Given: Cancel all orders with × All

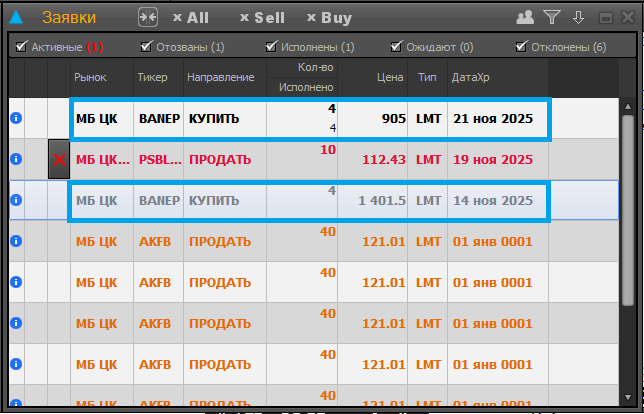Looking at the screenshot, I should (x=191, y=18).
